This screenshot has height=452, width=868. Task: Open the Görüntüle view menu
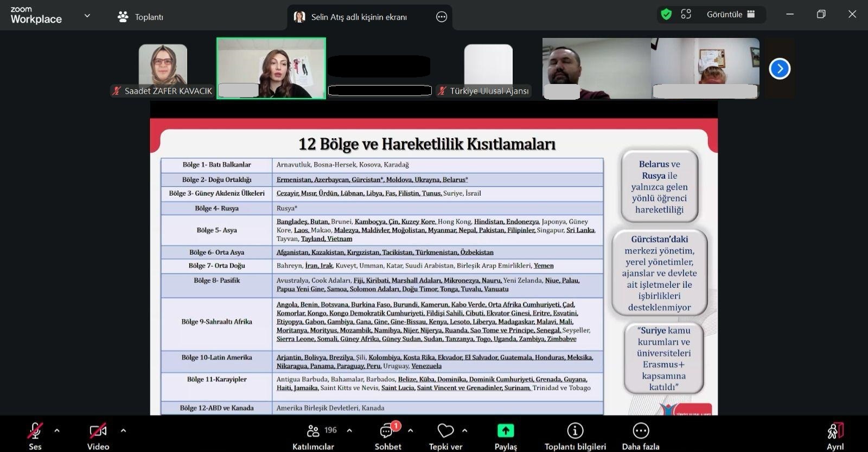pyautogui.click(x=731, y=15)
